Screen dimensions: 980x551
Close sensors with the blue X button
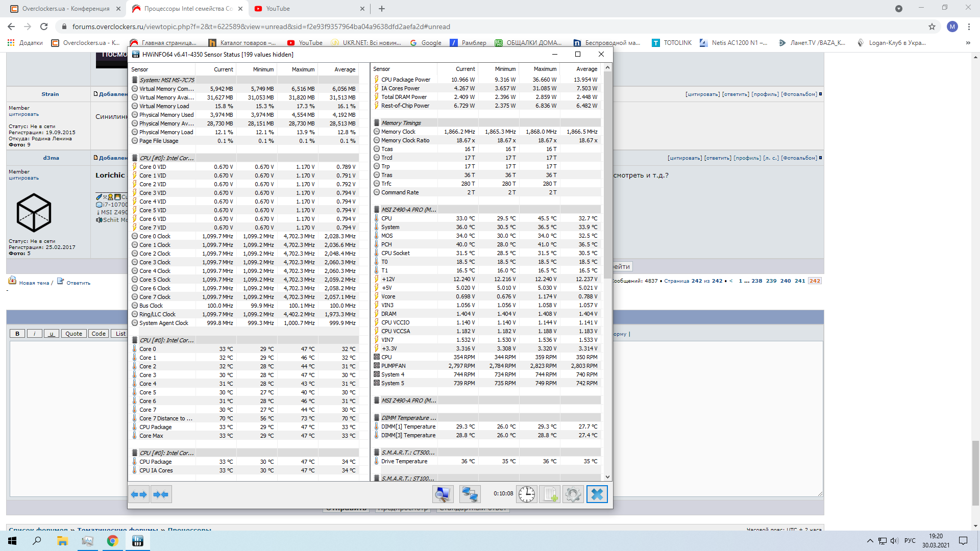597,494
